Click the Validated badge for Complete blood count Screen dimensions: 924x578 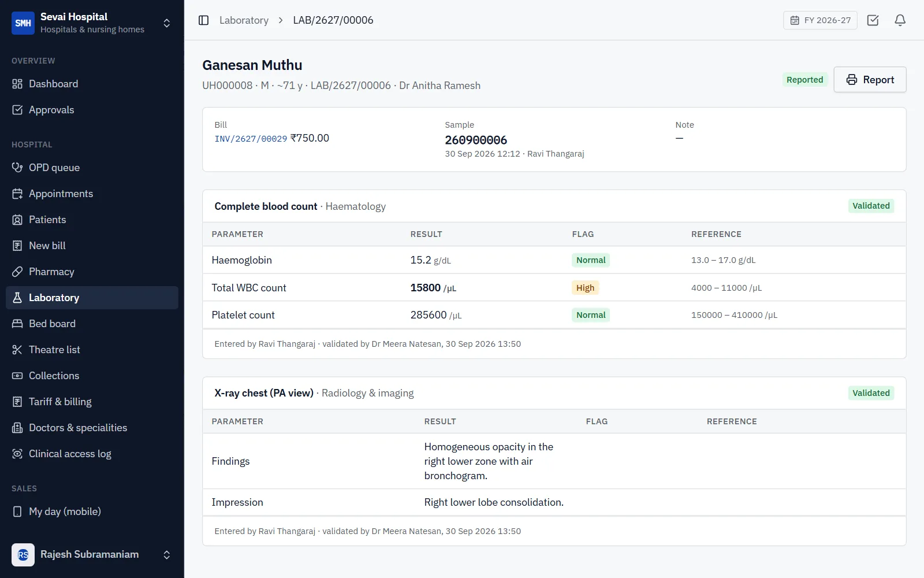tap(871, 206)
